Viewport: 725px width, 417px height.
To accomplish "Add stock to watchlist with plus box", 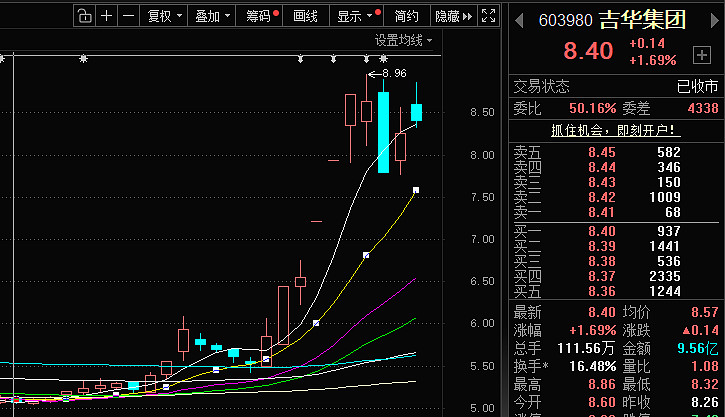I will click(701, 55).
